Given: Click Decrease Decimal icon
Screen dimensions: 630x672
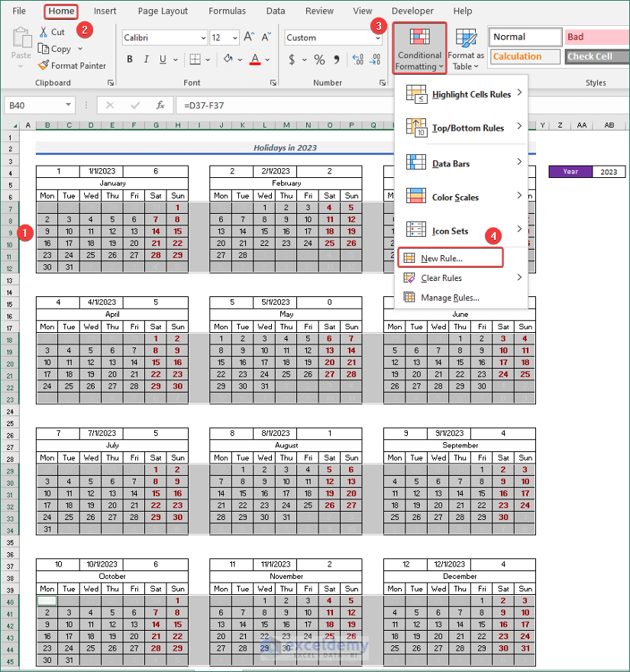Looking at the screenshot, I should (x=375, y=59).
